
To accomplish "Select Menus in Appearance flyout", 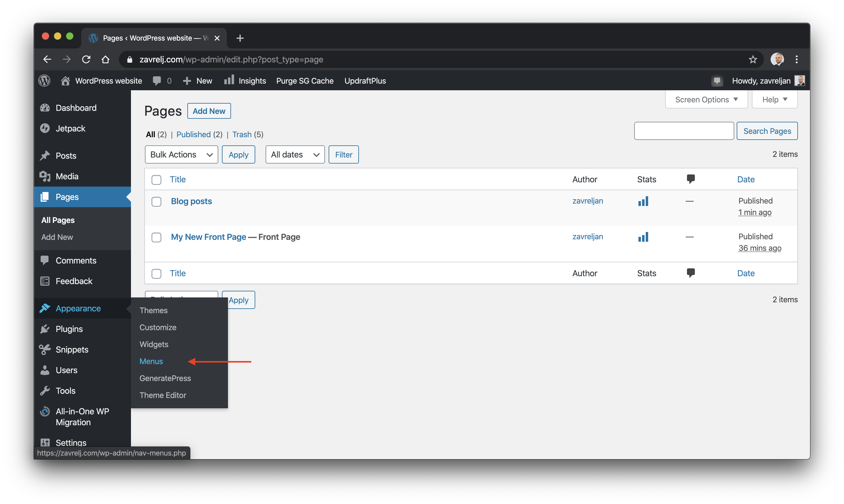I will point(151,361).
